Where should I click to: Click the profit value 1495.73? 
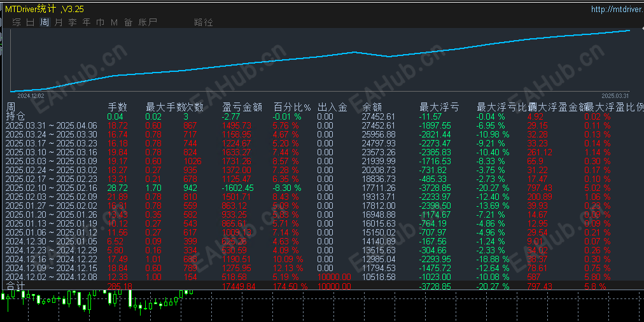click(x=237, y=125)
